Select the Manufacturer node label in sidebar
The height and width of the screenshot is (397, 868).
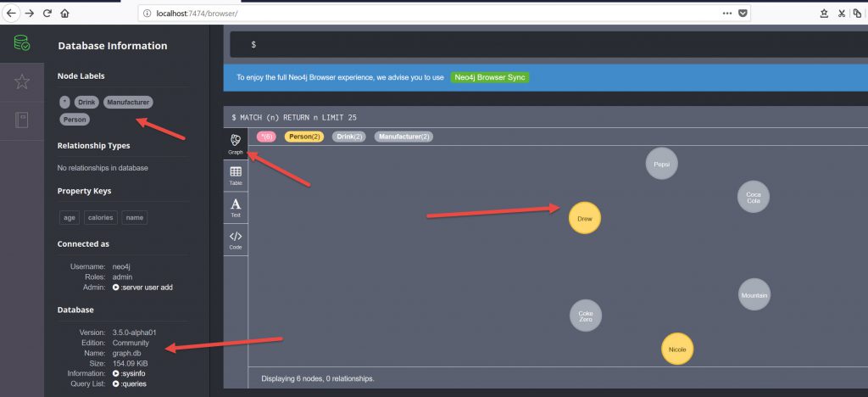click(x=128, y=102)
